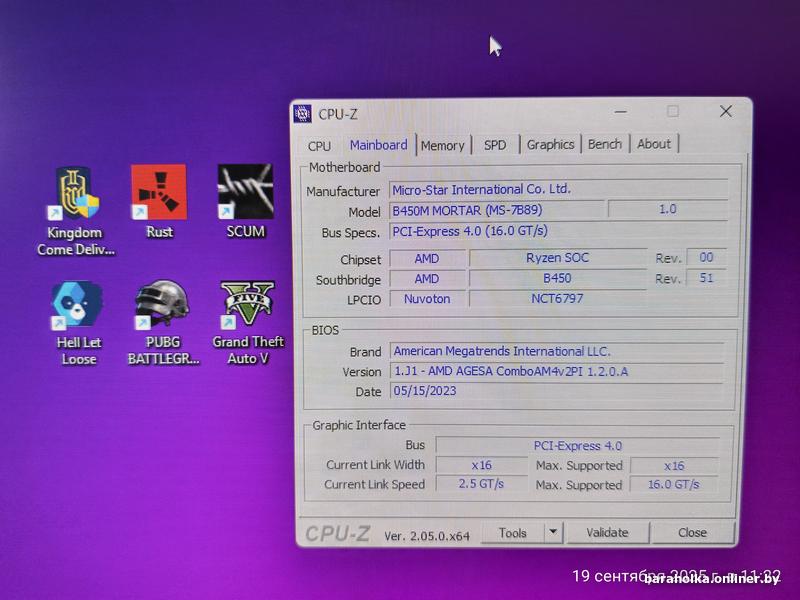Open the Graphics tab
The height and width of the screenshot is (600, 800).
(550, 144)
